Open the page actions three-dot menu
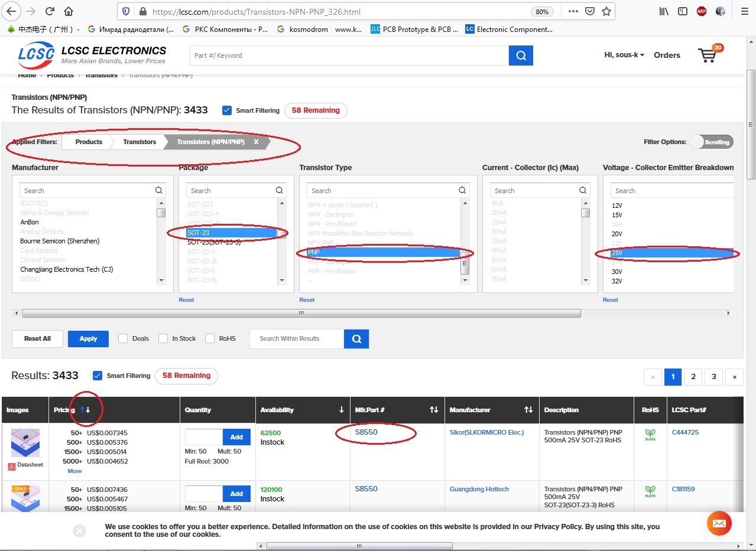This screenshot has height=551, width=756. [x=573, y=11]
